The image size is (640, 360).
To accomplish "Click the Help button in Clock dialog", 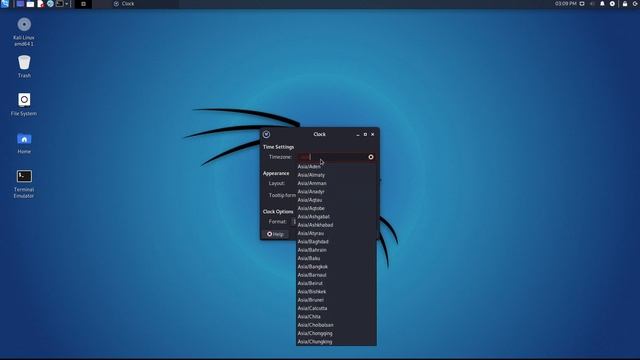I will pyautogui.click(x=276, y=234).
